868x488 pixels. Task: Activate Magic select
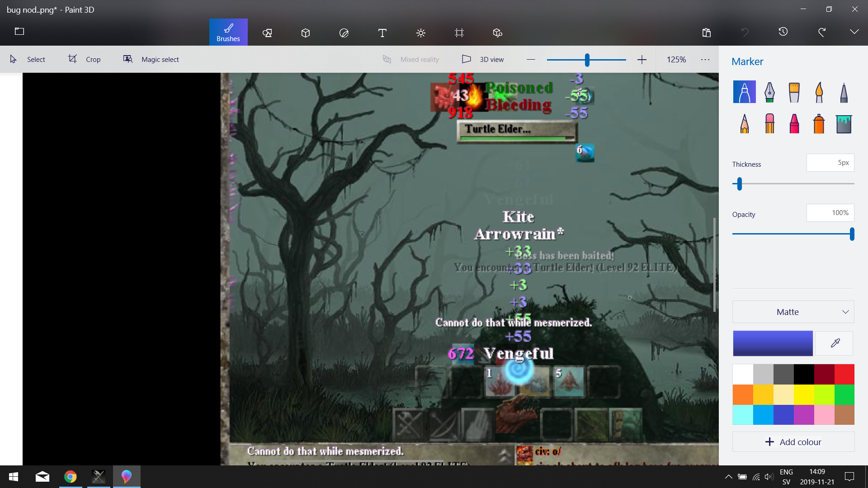[x=151, y=59]
